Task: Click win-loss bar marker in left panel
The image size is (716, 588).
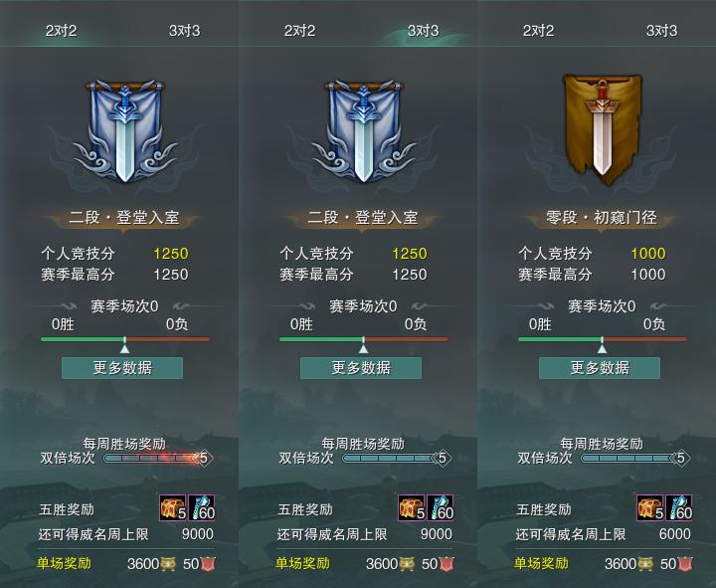Action: click(x=124, y=345)
